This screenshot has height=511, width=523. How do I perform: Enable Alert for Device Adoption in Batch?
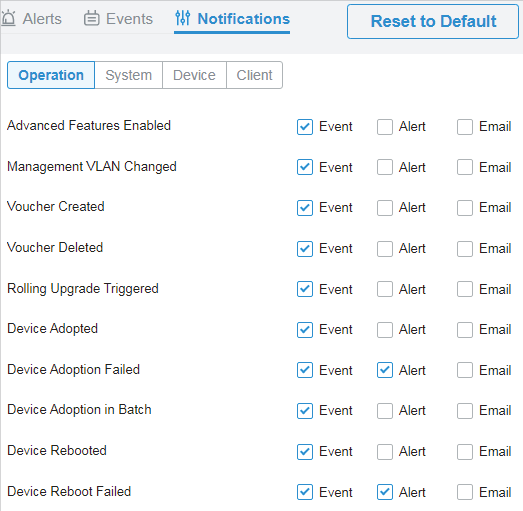click(x=385, y=411)
